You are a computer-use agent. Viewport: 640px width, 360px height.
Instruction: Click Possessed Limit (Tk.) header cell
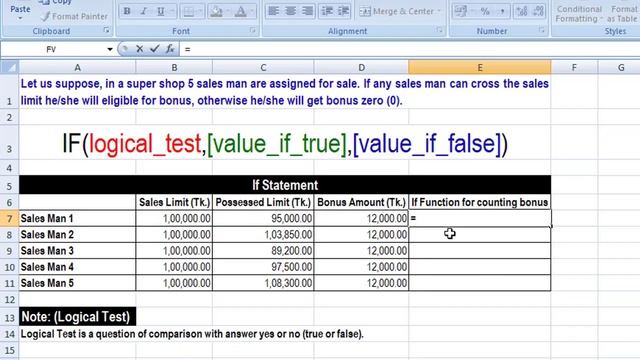click(x=263, y=202)
